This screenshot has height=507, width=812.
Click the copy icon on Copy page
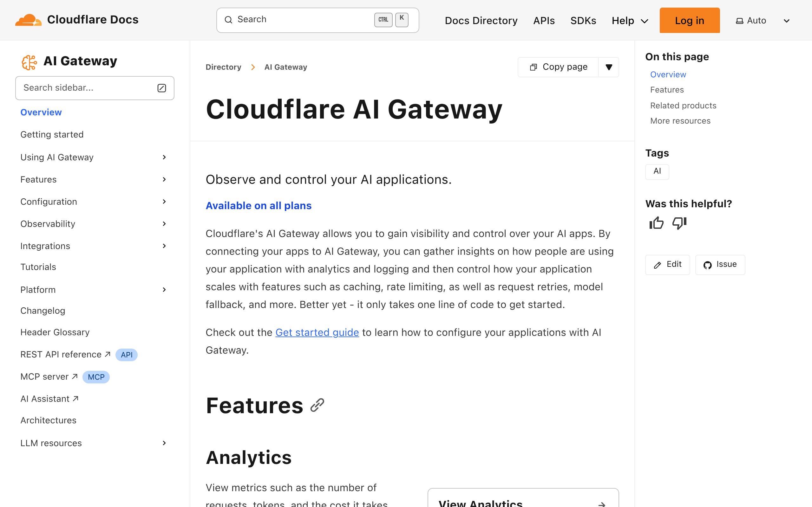(x=534, y=67)
